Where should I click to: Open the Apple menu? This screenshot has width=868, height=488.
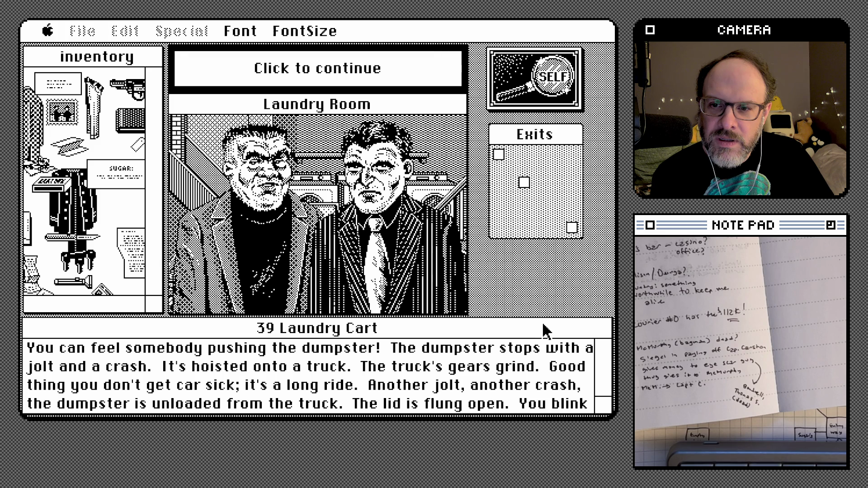tap(47, 31)
